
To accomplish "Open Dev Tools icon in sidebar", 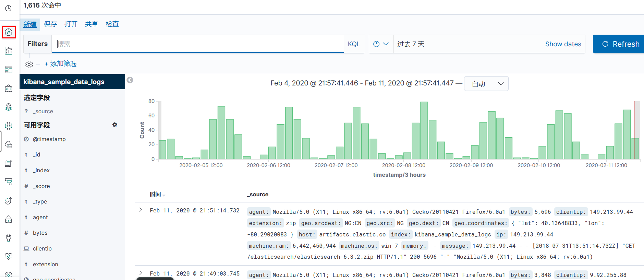I will 9,238.
